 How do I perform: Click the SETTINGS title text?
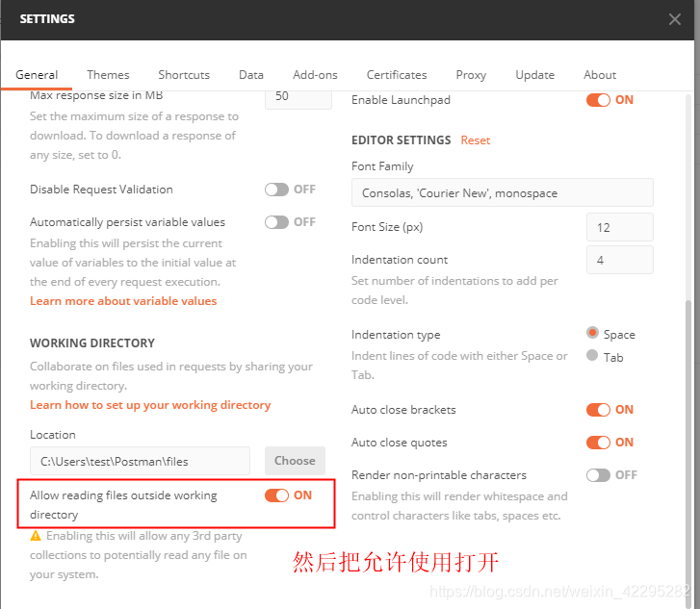[47, 18]
